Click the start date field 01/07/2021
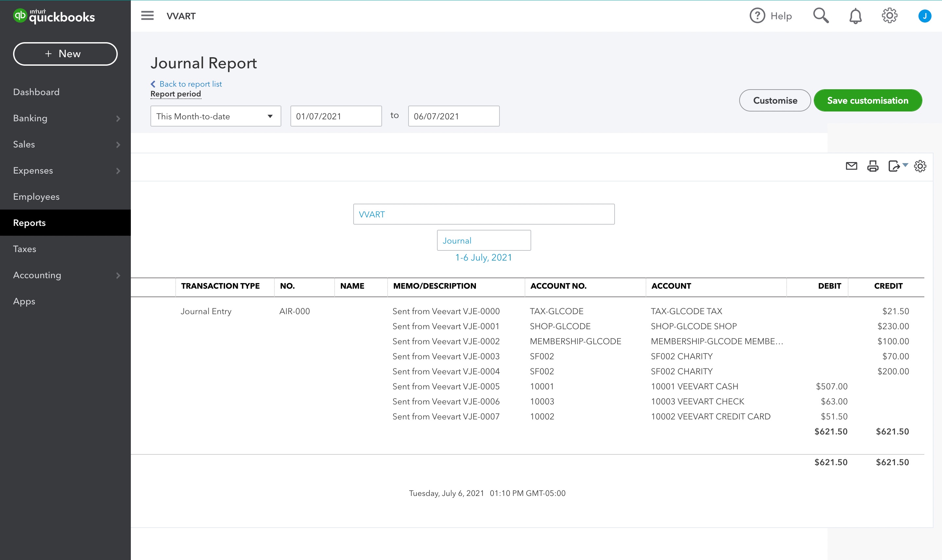 [335, 116]
